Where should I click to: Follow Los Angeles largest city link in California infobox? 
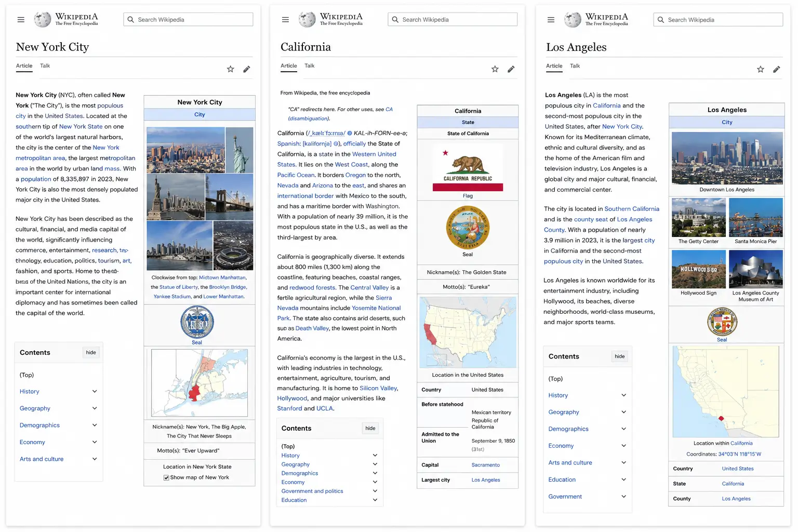pos(486,480)
